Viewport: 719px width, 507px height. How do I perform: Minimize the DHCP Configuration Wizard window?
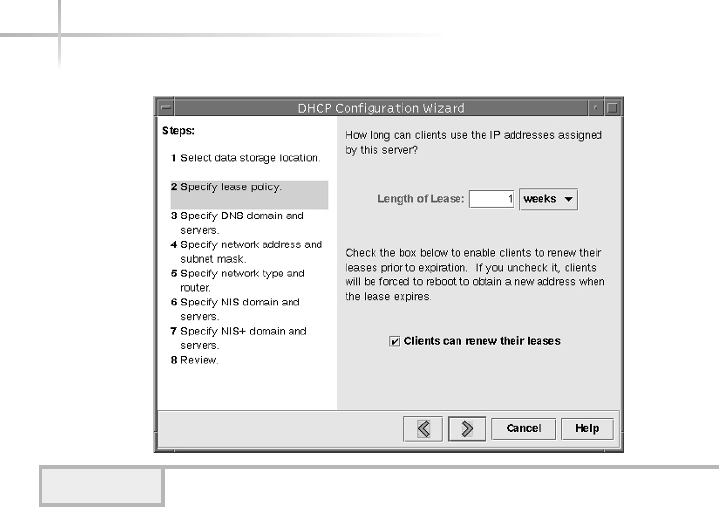[595, 108]
